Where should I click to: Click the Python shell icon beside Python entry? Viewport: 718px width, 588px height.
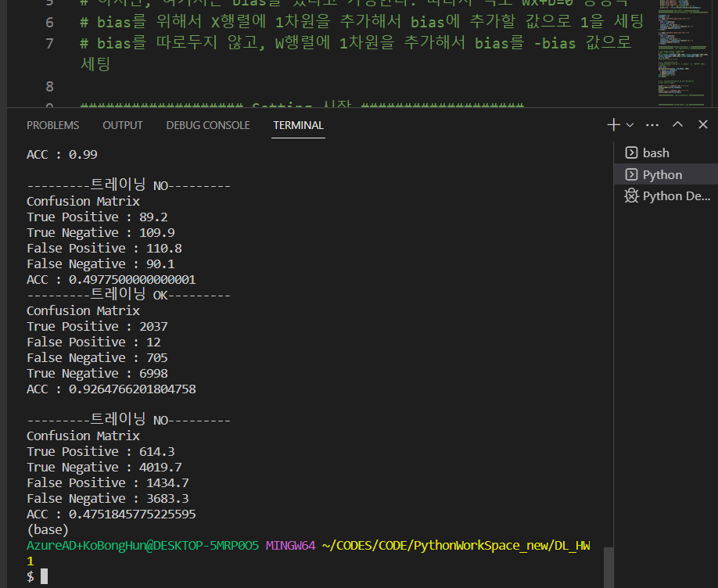tap(634, 174)
